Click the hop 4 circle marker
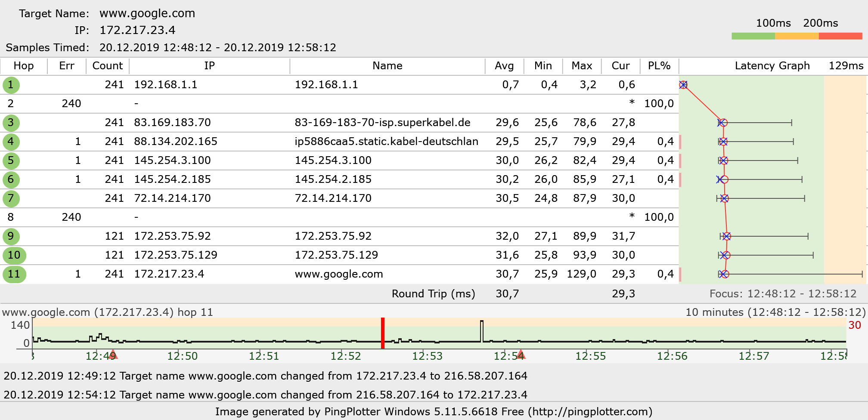The image size is (868, 420). click(x=11, y=142)
